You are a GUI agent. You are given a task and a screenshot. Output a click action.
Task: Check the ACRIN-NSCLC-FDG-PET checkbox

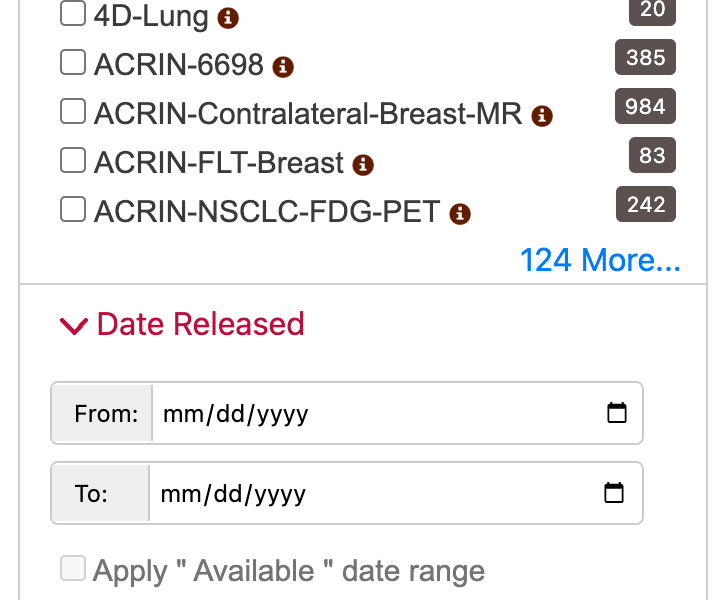[73, 209]
